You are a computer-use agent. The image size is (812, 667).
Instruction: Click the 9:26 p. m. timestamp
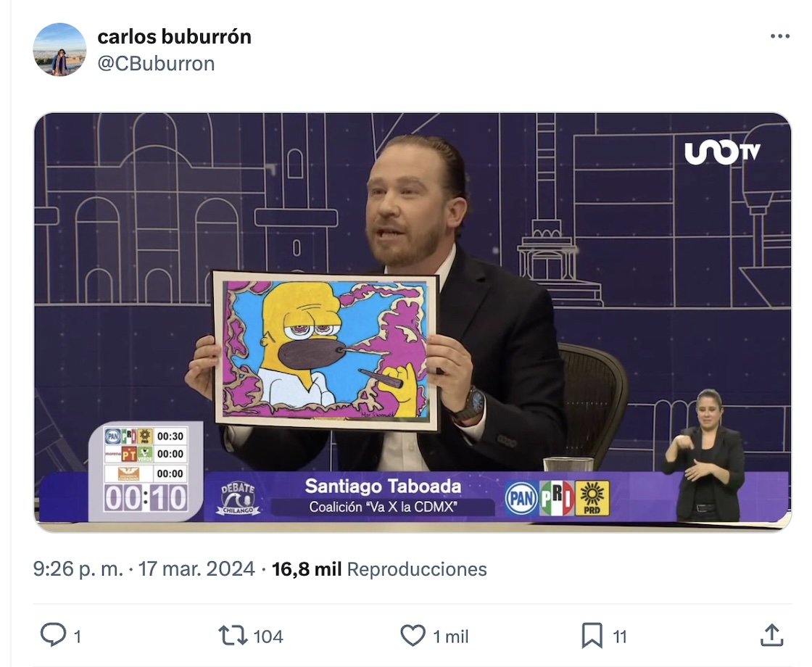point(78,569)
